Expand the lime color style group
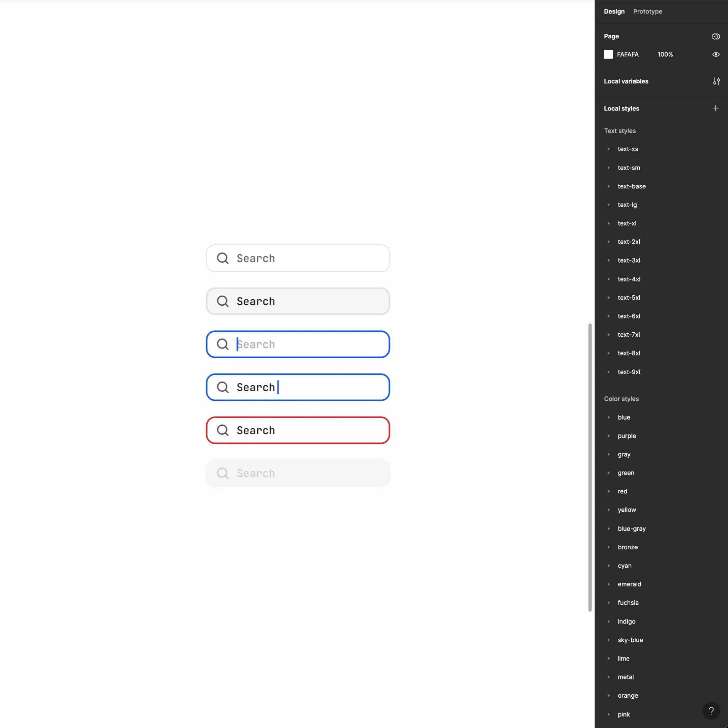The width and height of the screenshot is (728, 728). 609,658
